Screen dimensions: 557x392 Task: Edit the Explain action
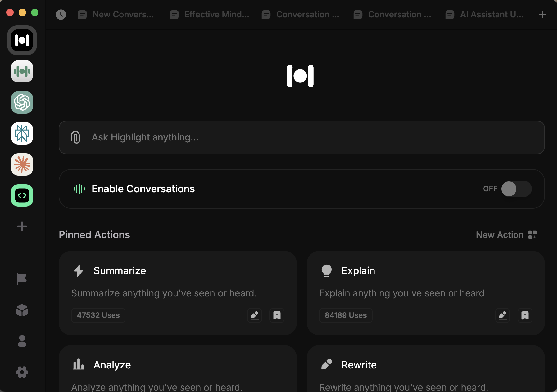503,315
